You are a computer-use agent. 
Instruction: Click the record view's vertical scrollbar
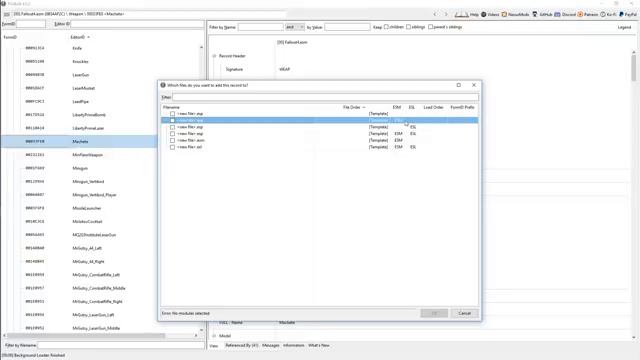click(633, 67)
